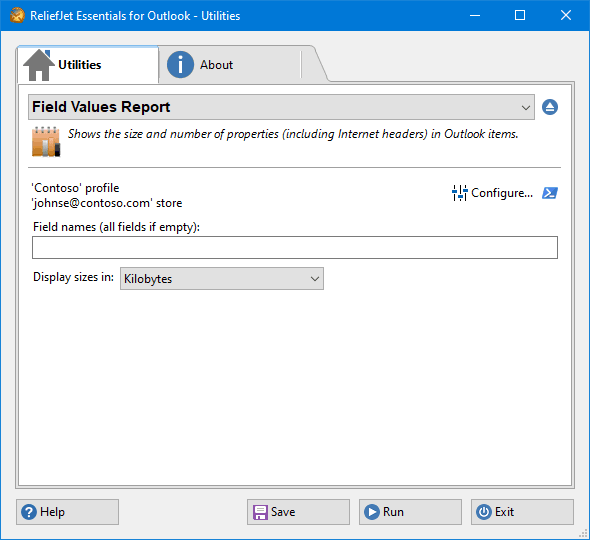Click the purple floppy disk Save icon

(260, 512)
